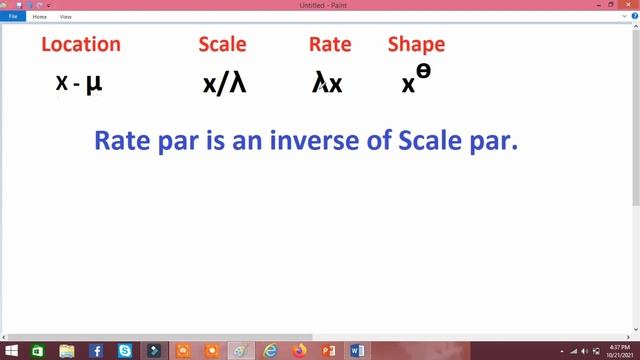Open the second orange recorder taskbar icon
The width and height of the screenshot is (640, 360).
pos(212,351)
